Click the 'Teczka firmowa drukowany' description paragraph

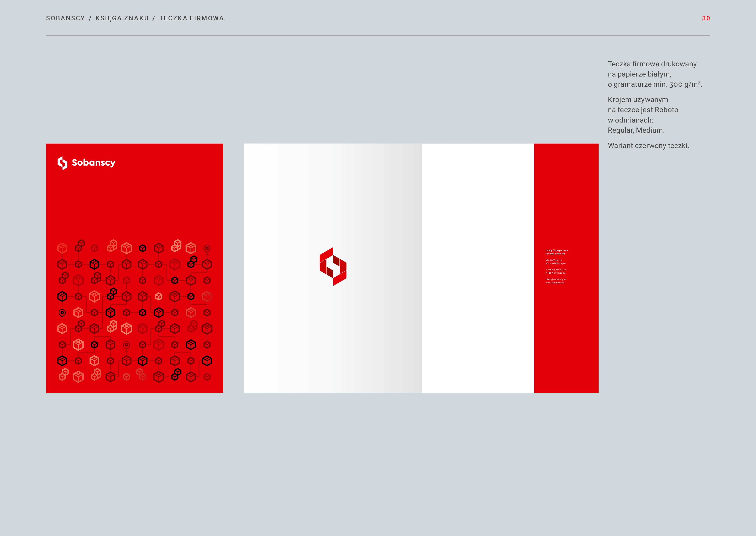point(652,74)
